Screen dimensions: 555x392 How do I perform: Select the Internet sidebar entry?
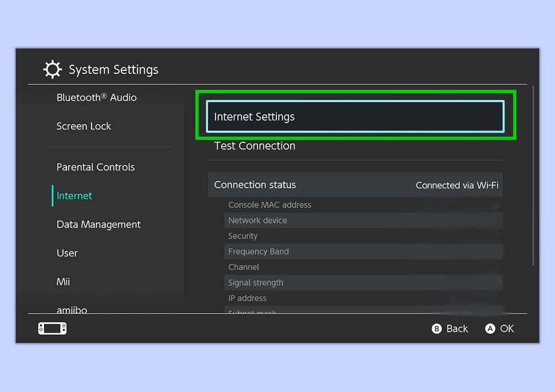(74, 195)
